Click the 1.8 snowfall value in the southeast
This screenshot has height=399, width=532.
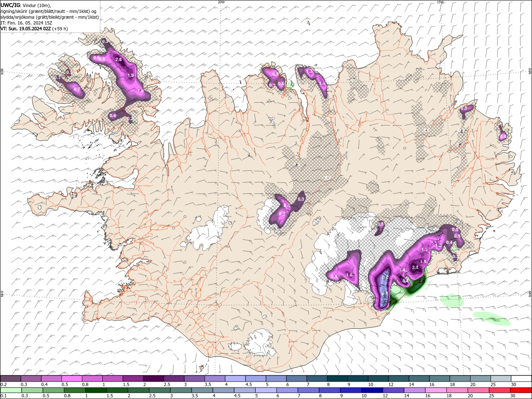pos(423,261)
